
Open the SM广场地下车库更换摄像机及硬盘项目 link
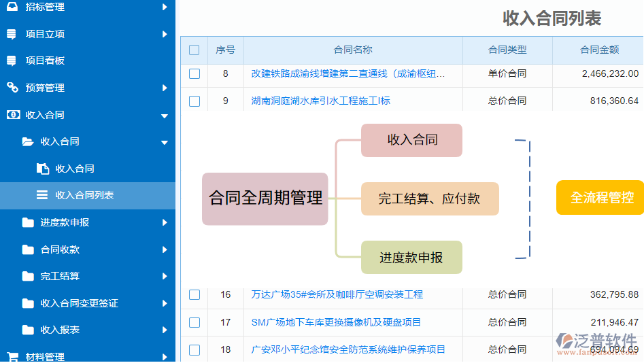(x=336, y=322)
